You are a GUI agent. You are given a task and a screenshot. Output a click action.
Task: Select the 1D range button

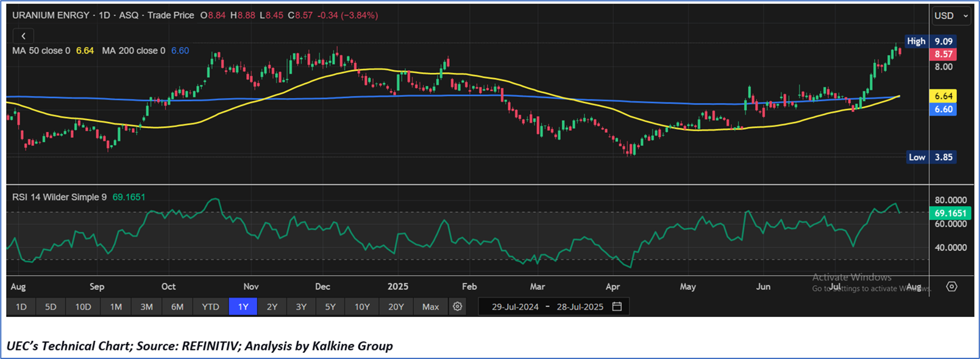tap(21, 307)
